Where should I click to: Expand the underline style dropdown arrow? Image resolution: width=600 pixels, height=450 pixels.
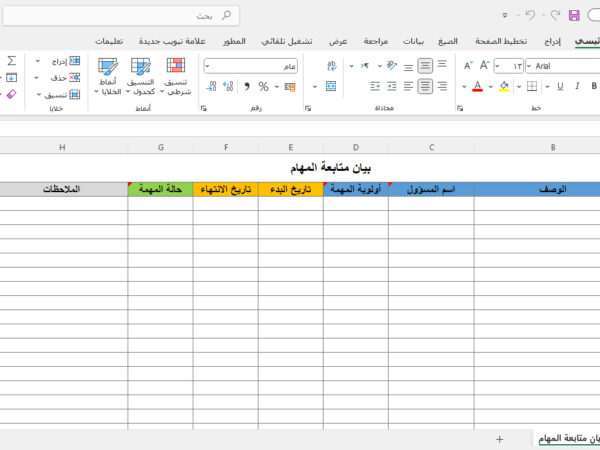[547, 87]
